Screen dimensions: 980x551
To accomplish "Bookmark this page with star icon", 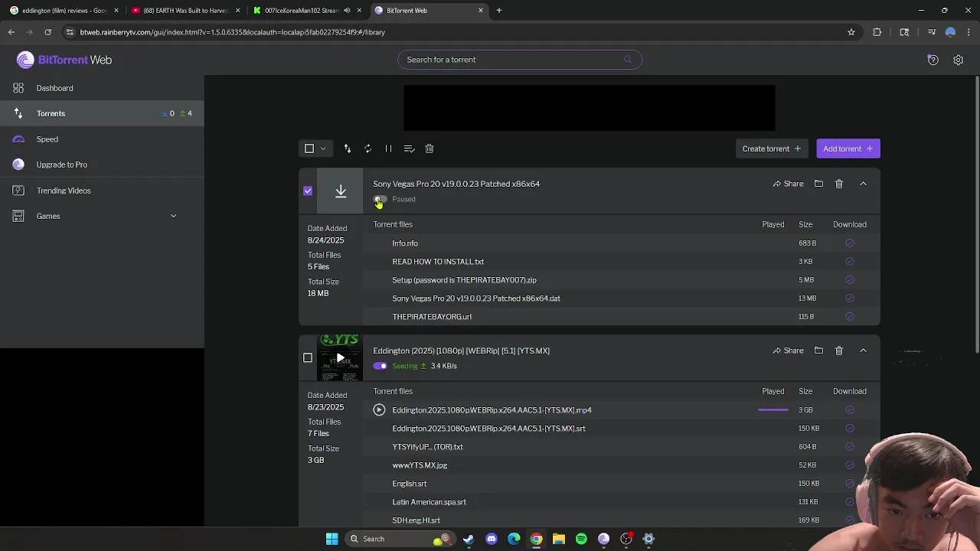I will point(851,32).
